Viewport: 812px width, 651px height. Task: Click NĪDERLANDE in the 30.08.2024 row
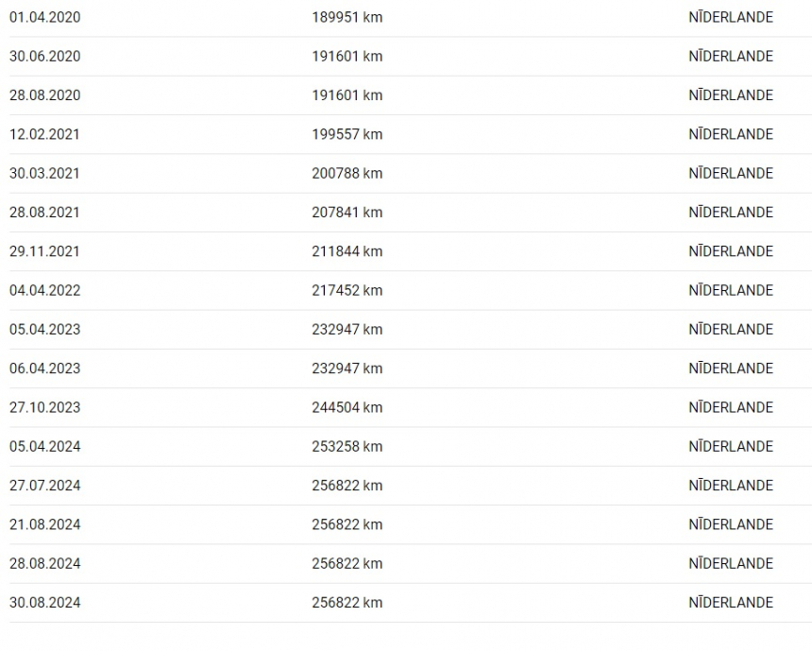coord(730,602)
